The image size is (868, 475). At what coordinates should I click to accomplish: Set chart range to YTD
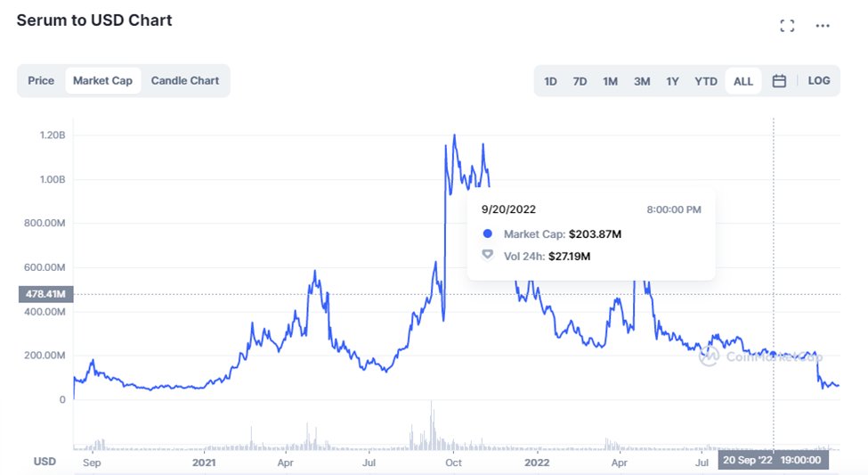706,81
